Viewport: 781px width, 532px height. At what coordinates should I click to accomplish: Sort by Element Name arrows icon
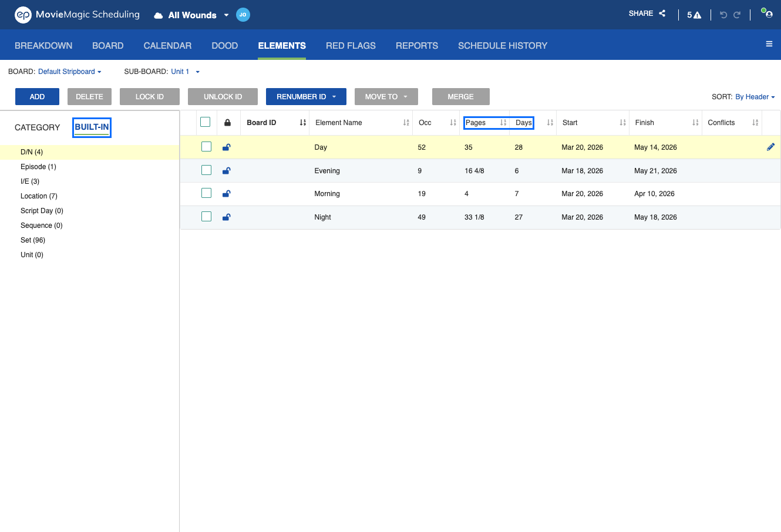point(406,123)
